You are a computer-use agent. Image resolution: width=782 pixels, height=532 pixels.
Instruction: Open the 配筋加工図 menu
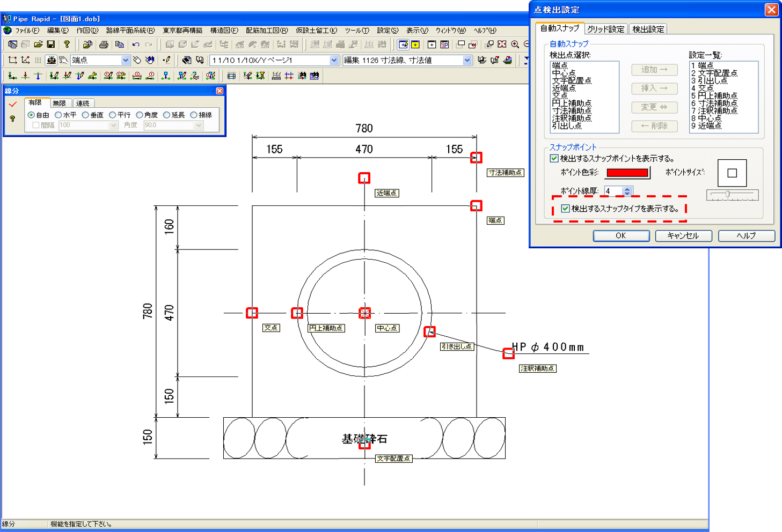(x=267, y=31)
